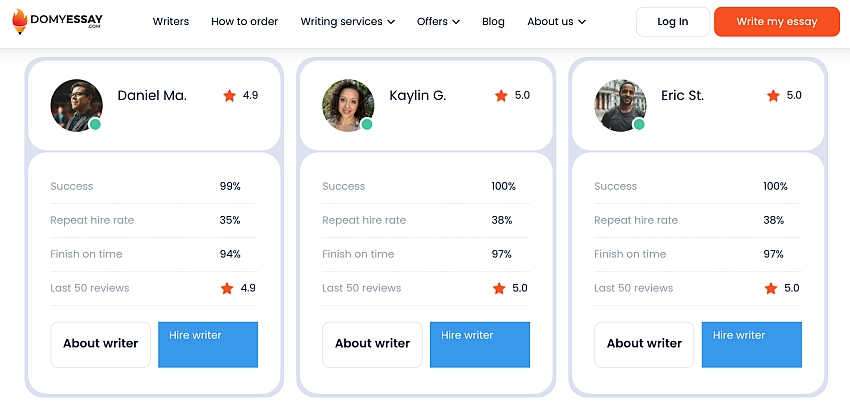Expand the Writing services dropdown
The height and width of the screenshot is (407, 850).
coord(347,21)
